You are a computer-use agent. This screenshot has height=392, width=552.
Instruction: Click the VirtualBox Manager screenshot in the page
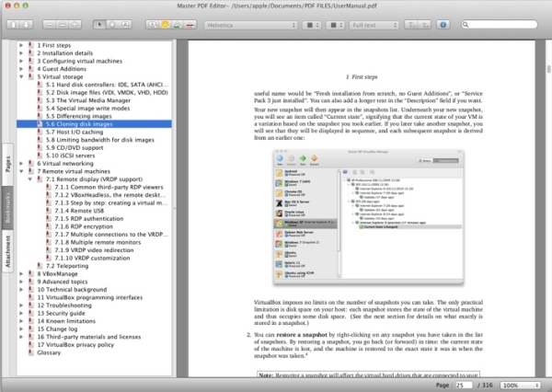[x=369, y=216]
